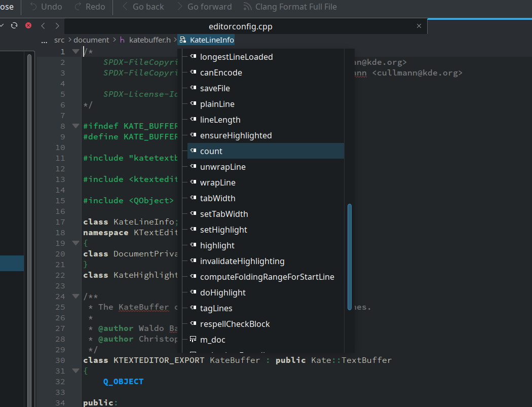Click the KateBuffer class name on line 30

click(235, 360)
